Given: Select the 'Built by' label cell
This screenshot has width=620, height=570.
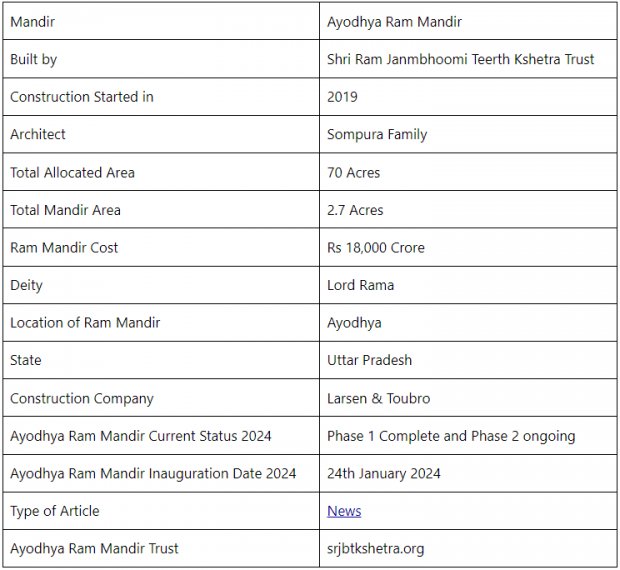Looking at the screenshot, I should click(x=34, y=59).
